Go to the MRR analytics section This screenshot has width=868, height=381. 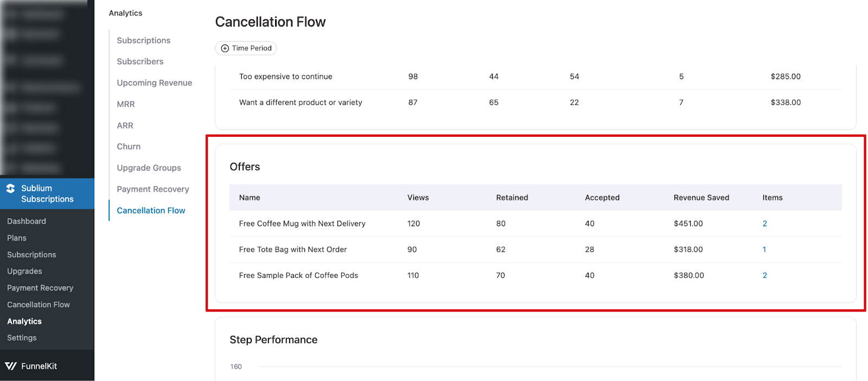point(126,104)
